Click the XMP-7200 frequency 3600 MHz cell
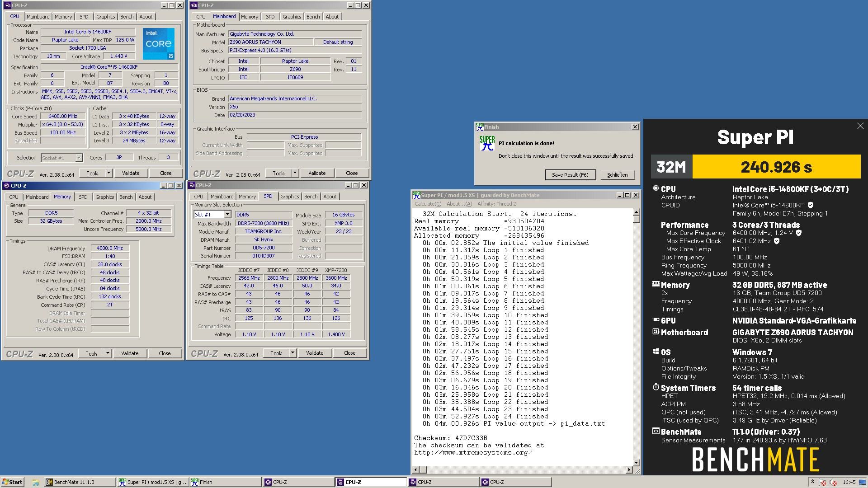 click(336, 278)
